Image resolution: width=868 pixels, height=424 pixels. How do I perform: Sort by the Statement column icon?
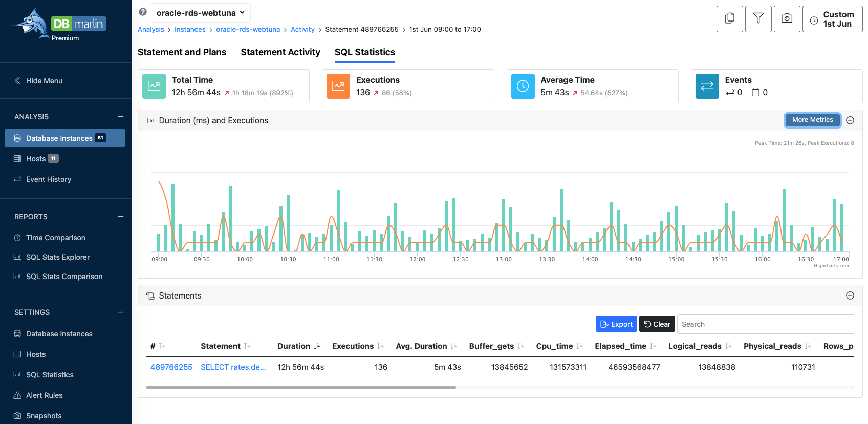point(248,346)
